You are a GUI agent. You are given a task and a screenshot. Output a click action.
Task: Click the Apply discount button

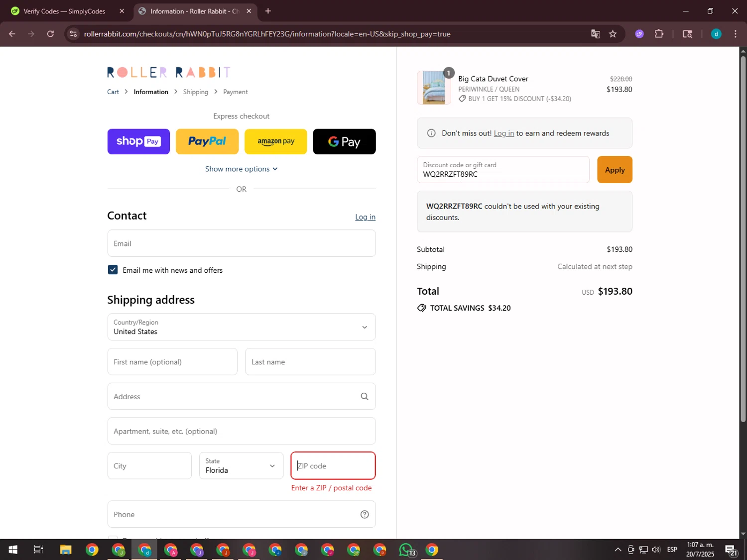tap(615, 170)
